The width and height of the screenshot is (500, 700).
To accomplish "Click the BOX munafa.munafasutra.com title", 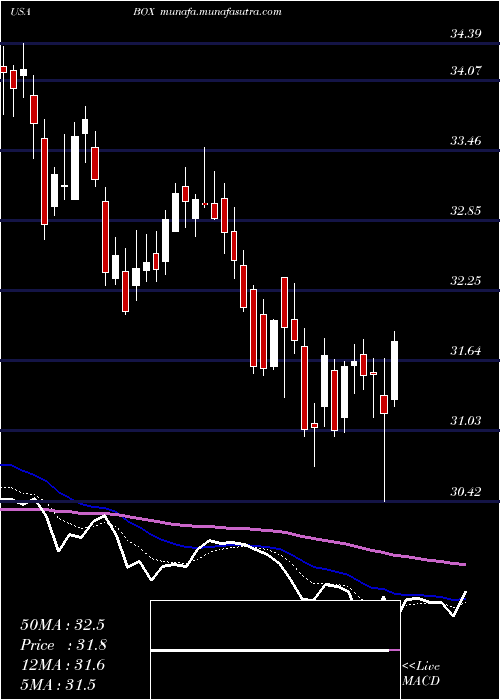I will click(x=207, y=12).
